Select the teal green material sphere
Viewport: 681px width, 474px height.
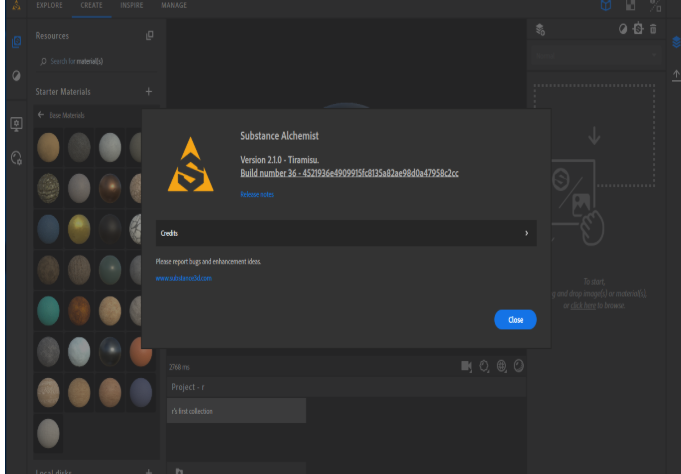(x=48, y=309)
